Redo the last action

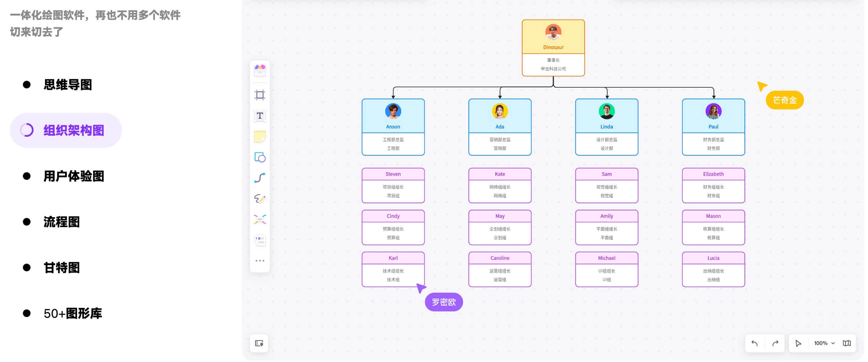775,343
